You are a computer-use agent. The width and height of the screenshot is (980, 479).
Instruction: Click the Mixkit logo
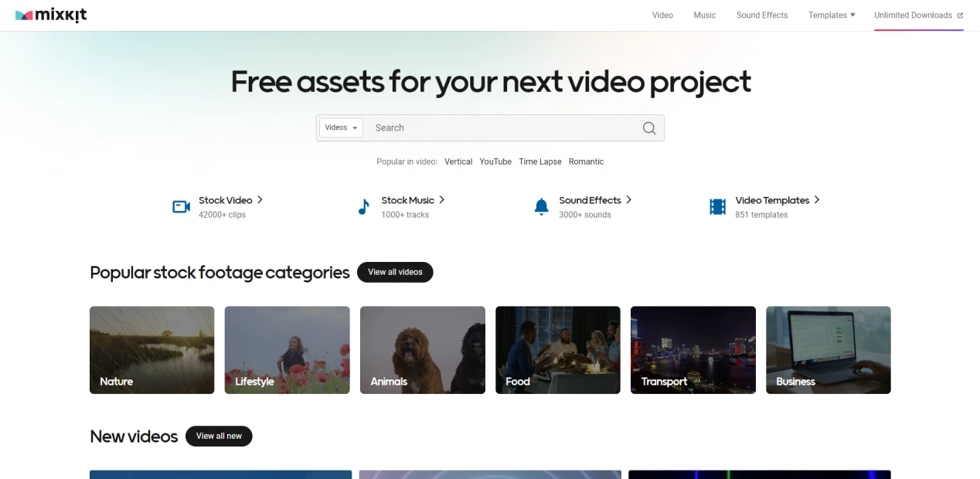[51, 15]
